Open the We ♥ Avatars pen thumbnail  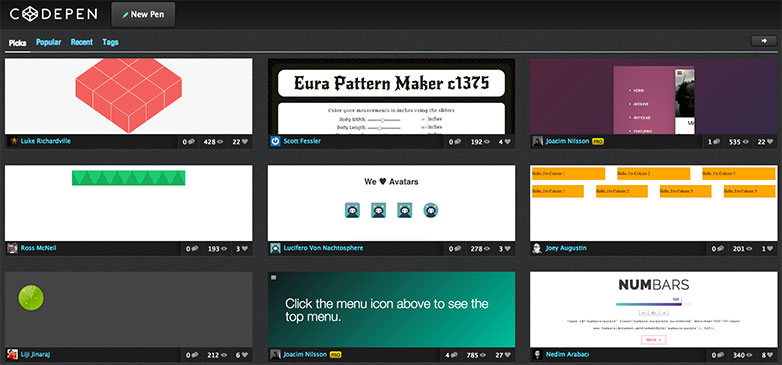(x=391, y=203)
